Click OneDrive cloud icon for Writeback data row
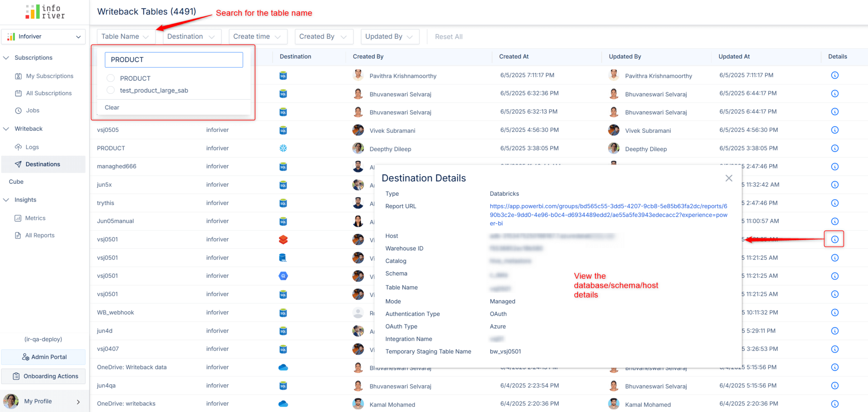The height and width of the screenshot is (412, 868). point(283,367)
